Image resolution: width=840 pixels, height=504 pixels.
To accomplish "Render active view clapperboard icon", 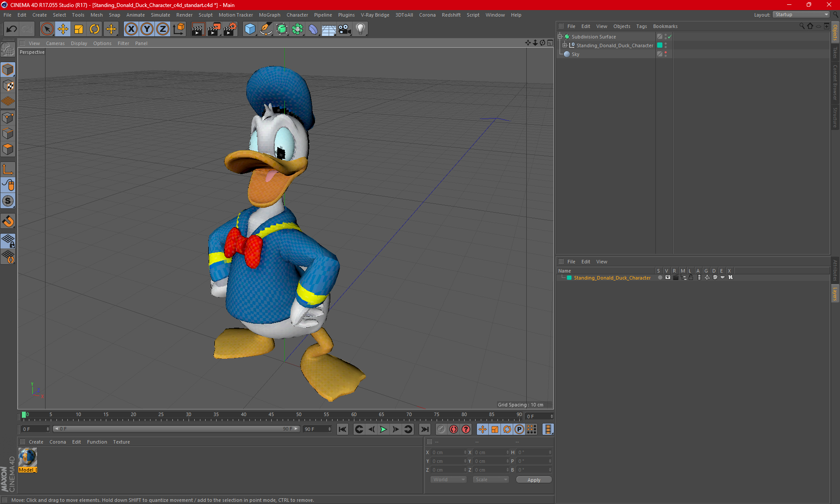I will (x=198, y=29).
